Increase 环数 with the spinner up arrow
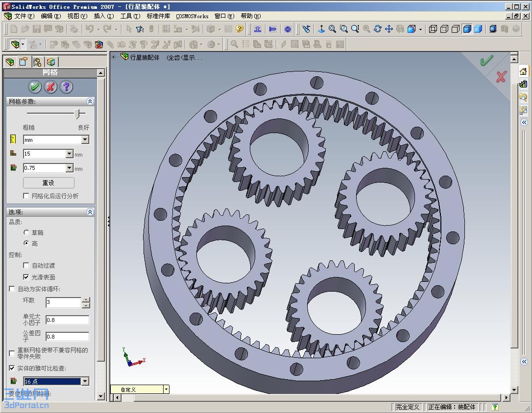532x413 pixels. click(86, 299)
